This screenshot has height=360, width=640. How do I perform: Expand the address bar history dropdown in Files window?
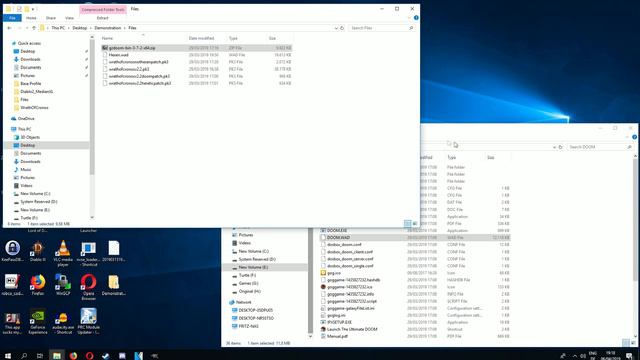click(x=336, y=28)
